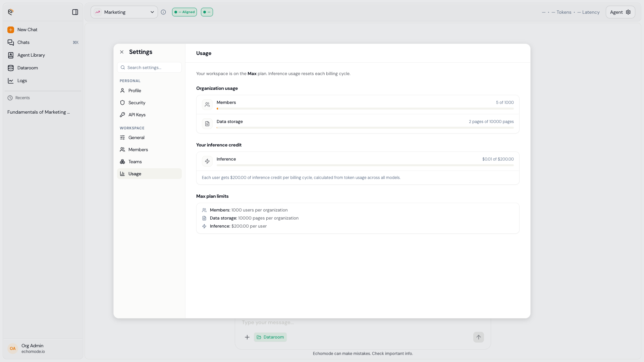This screenshot has width=644, height=362.
Task: Click '2 pages of 10000 pages' value
Action: pyautogui.click(x=491, y=122)
